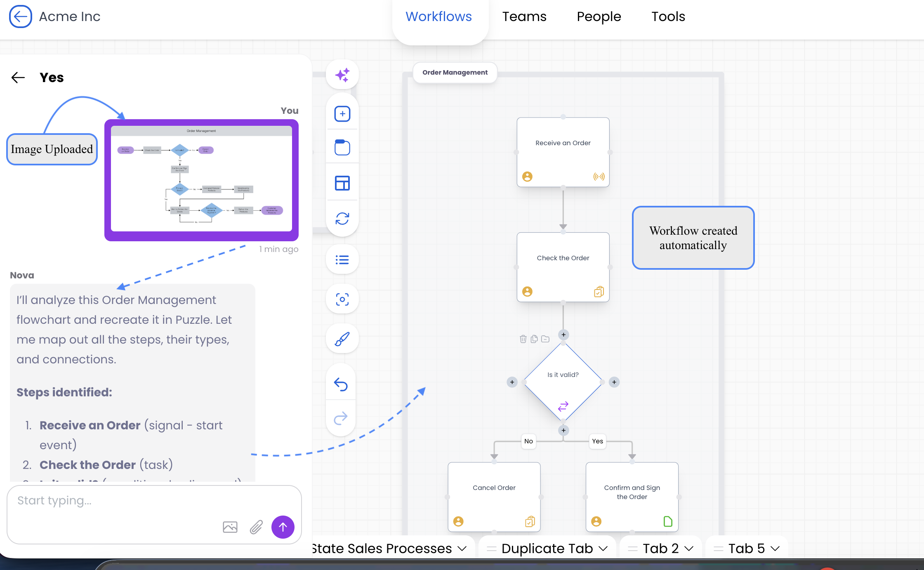Screen dimensions: 924x570
Task: Click attach file paperclip icon
Action: click(256, 527)
